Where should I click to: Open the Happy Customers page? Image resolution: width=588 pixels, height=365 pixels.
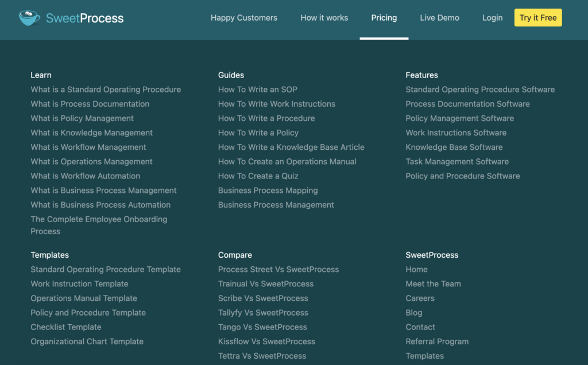[243, 18]
